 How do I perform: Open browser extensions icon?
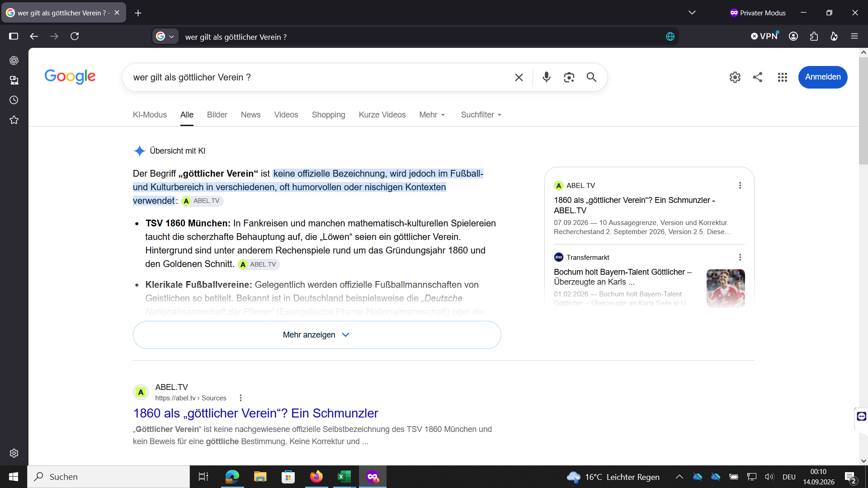pos(814,36)
